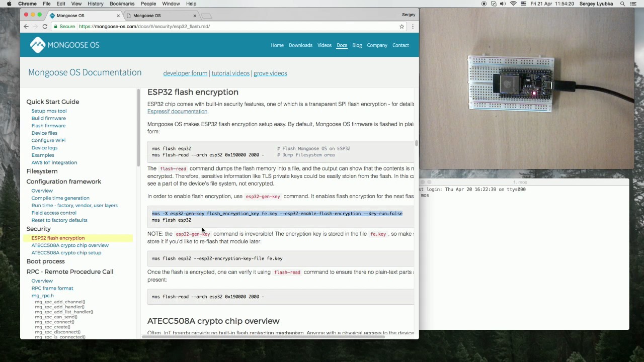Switch to the second Mongoose OS tab
Screen dimensions: 644x362
160,16
